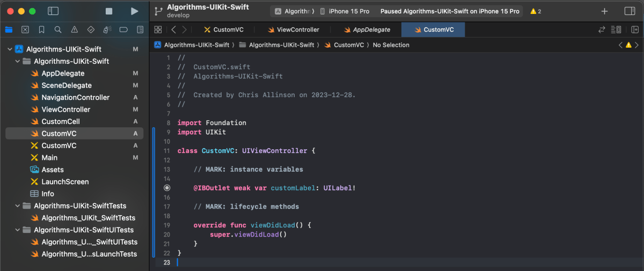This screenshot has height=271, width=644.
Task: Open jump bar project Algorithms-UIKit-Swift segment
Action: tap(192, 45)
